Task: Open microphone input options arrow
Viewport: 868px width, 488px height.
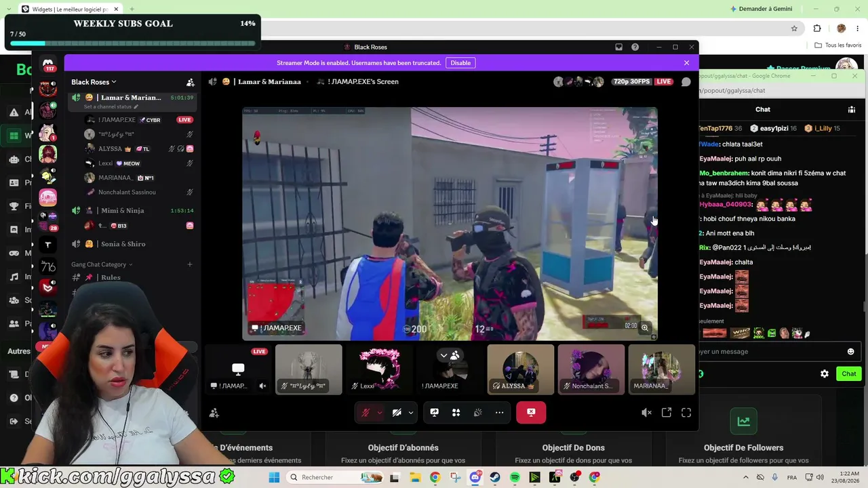Action: (x=380, y=412)
